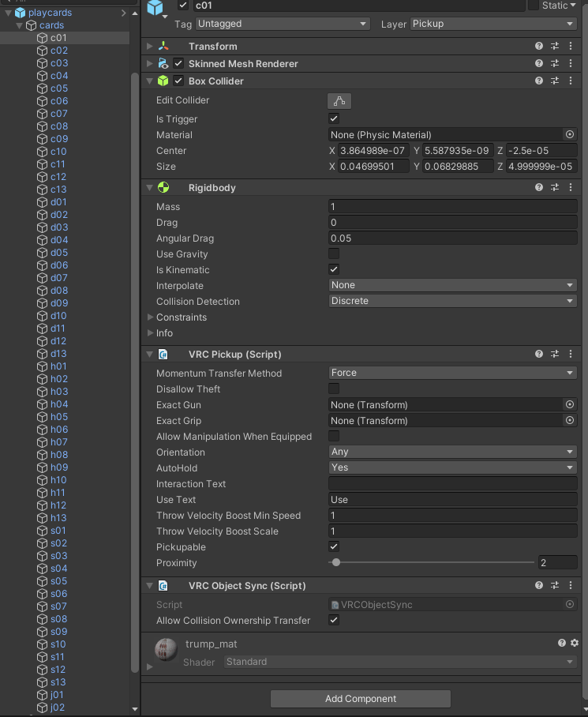Expand the Transform component

click(149, 46)
